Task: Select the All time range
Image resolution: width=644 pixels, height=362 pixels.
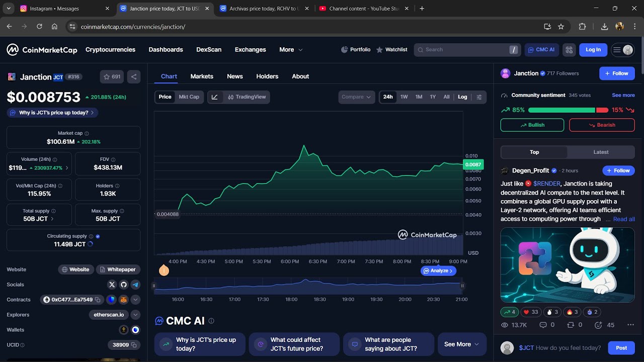Action: (446, 97)
